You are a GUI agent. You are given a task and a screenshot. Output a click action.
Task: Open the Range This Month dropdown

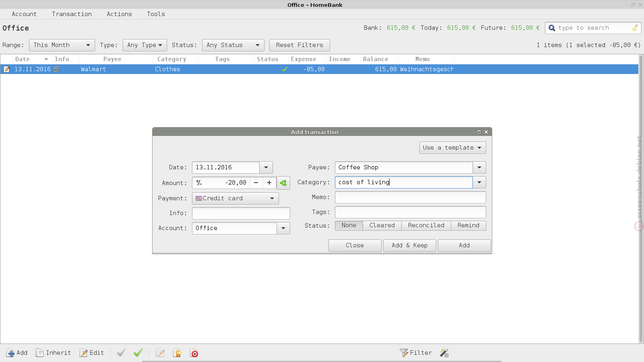(62, 45)
